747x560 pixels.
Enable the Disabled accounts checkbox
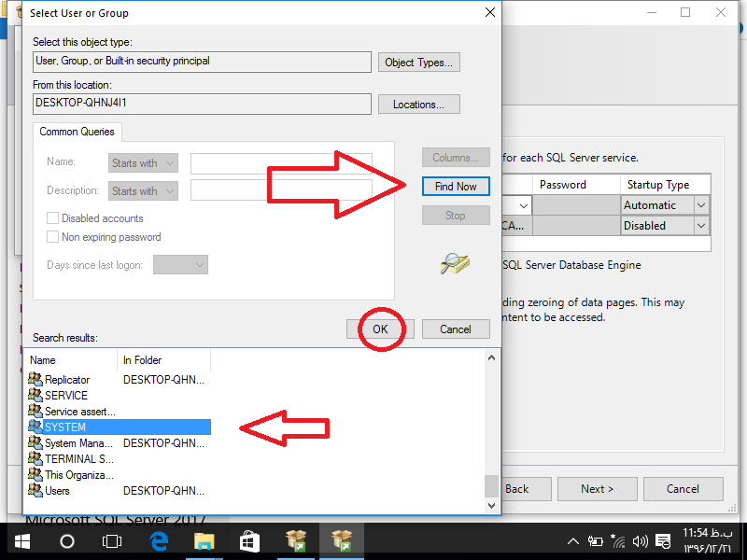tap(53, 218)
